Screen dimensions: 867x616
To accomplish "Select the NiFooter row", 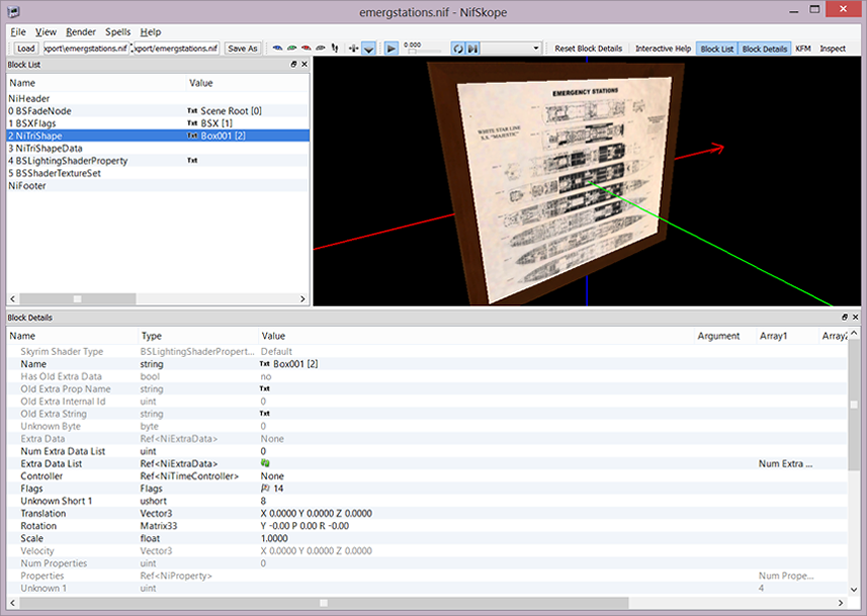I will 157,185.
